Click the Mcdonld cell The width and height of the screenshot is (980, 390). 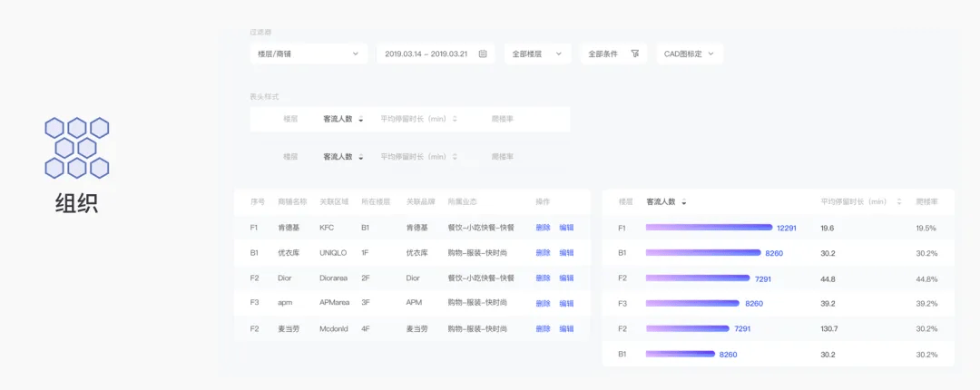tap(333, 328)
